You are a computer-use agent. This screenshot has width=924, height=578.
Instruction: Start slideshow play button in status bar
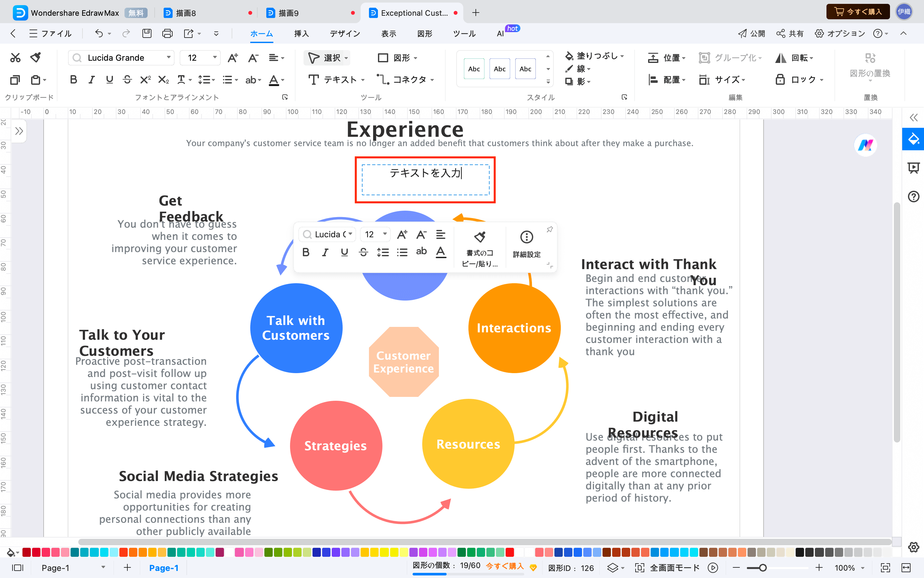click(x=713, y=568)
